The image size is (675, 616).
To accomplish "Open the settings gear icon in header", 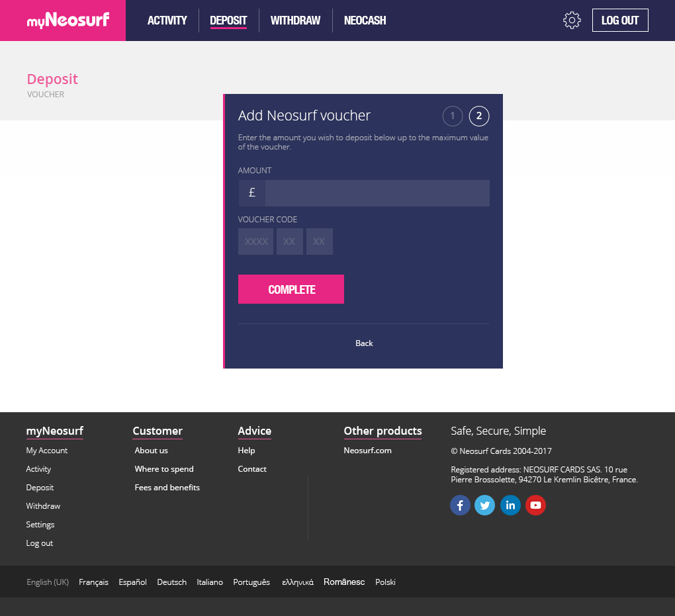I will point(572,21).
